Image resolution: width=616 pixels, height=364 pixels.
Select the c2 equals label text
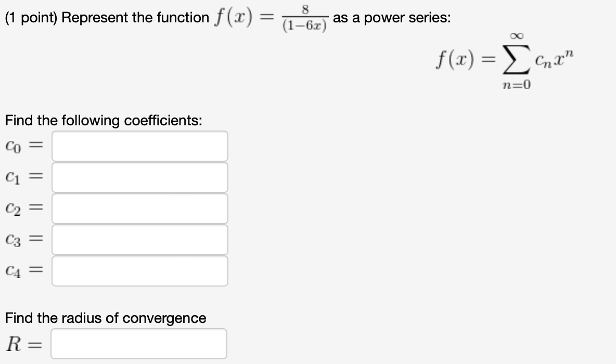[x=23, y=209]
